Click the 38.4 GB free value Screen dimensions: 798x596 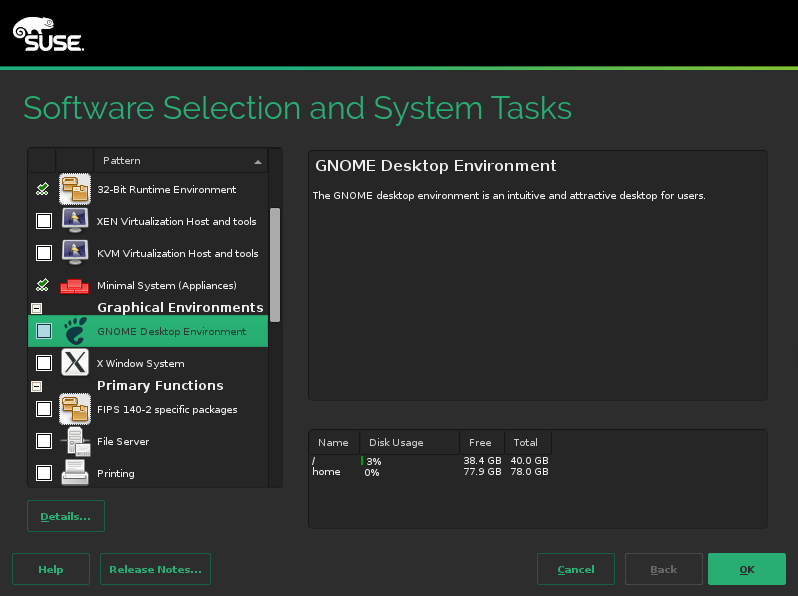point(482,460)
